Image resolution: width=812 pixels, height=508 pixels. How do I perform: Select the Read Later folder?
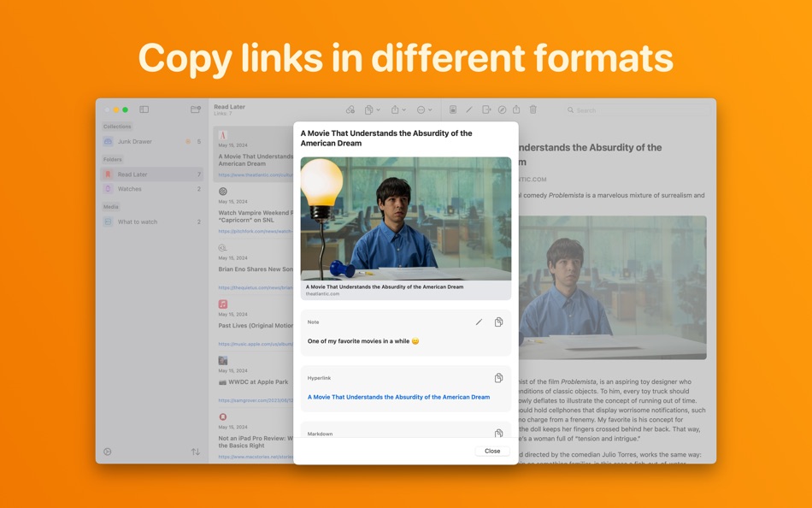point(152,174)
